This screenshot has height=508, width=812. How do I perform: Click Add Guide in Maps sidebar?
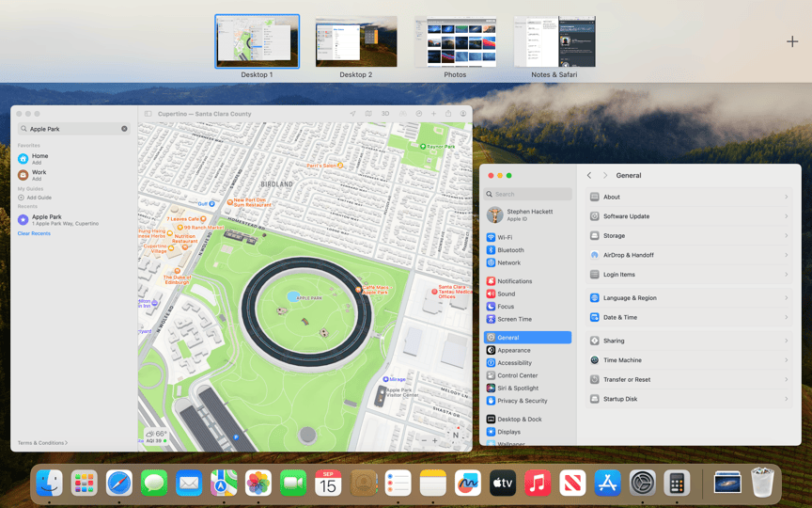click(35, 198)
